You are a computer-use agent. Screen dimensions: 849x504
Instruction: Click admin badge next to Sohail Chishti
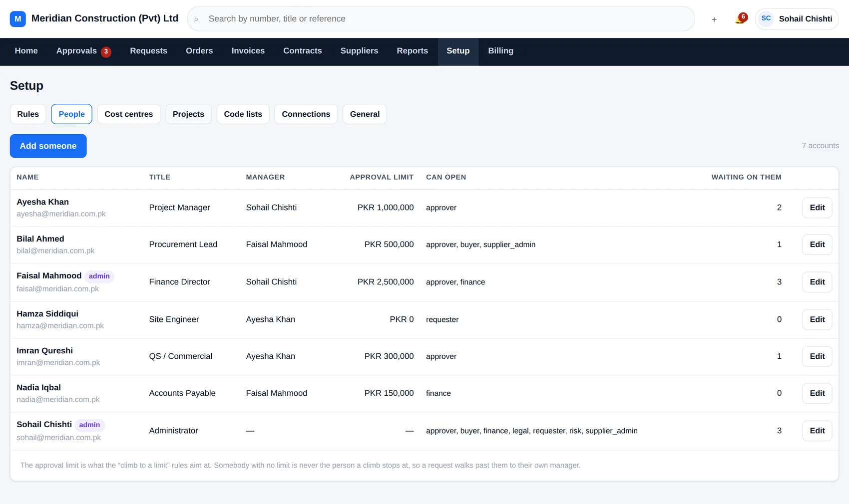tap(90, 425)
